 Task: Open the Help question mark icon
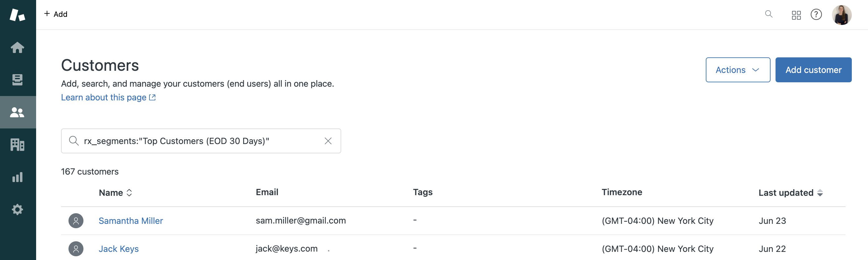(816, 15)
